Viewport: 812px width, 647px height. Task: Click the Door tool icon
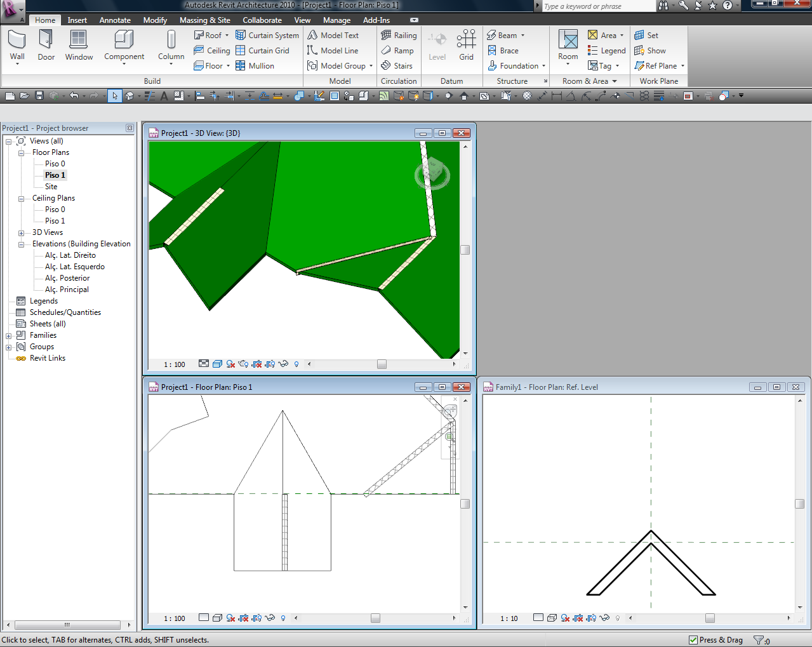(46, 41)
